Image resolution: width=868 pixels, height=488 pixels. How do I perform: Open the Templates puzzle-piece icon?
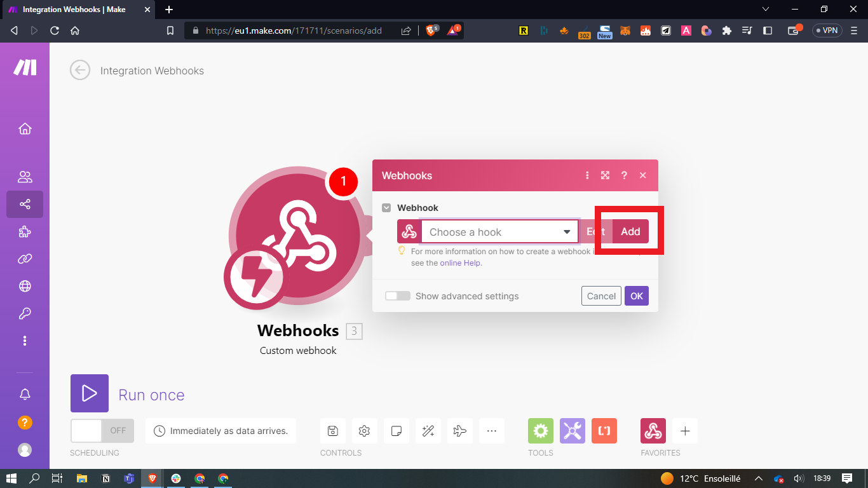pos(25,232)
